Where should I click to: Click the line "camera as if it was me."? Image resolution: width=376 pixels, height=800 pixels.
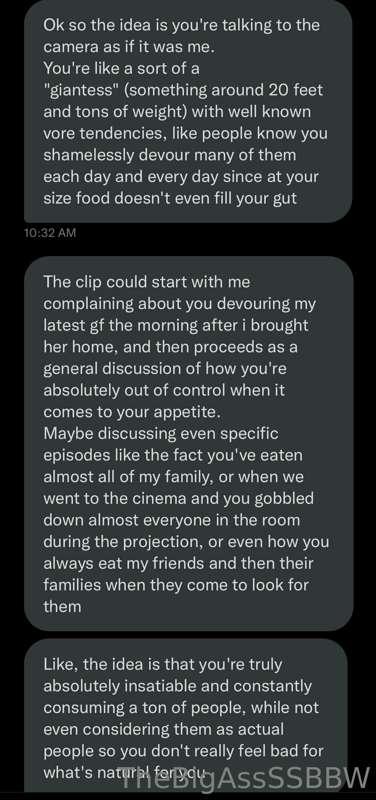(130, 47)
